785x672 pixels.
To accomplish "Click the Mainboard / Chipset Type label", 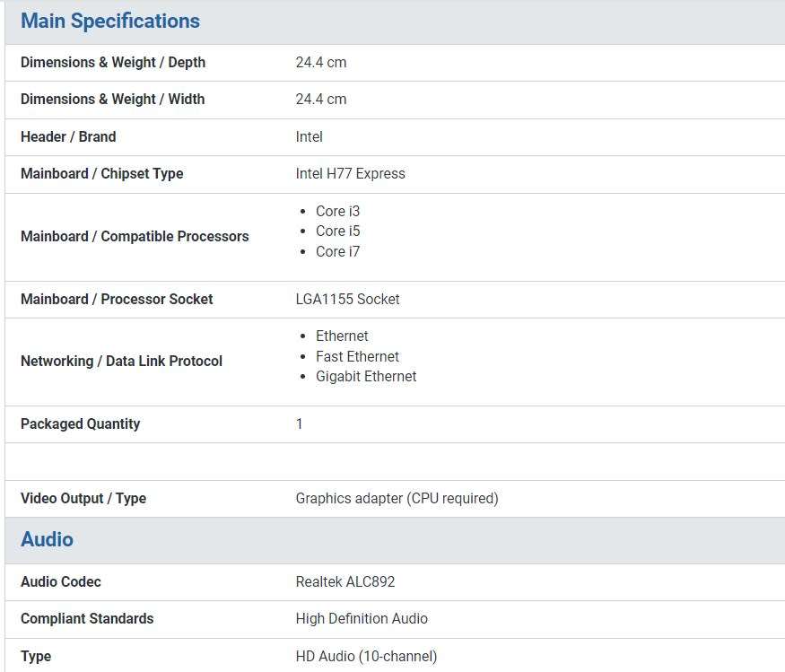I will 101,174.
